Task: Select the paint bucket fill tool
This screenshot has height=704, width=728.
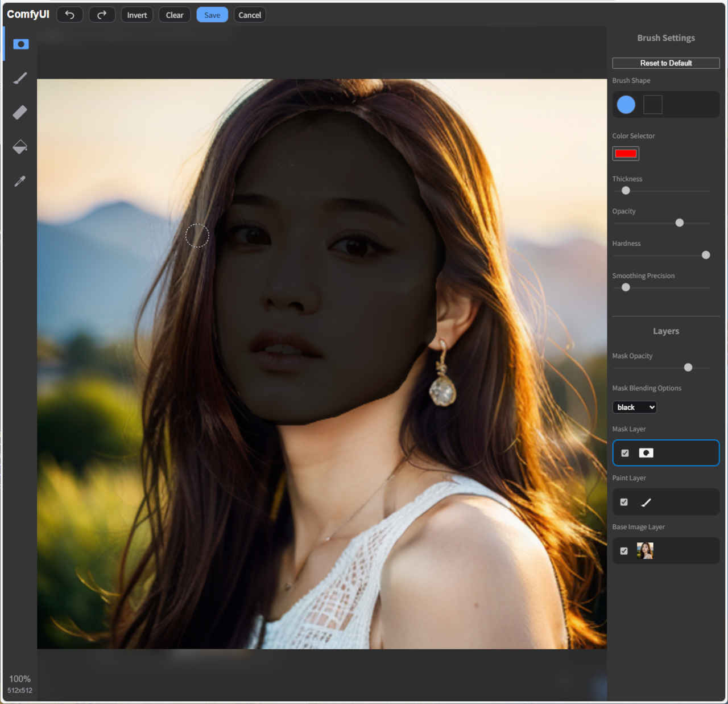Action: click(x=20, y=147)
